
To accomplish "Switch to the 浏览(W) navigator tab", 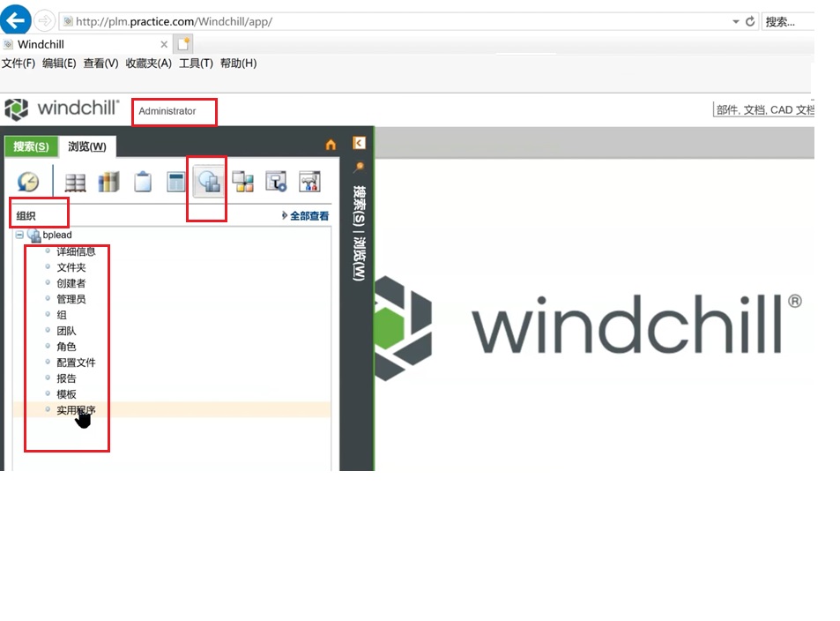I will pos(86,146).
